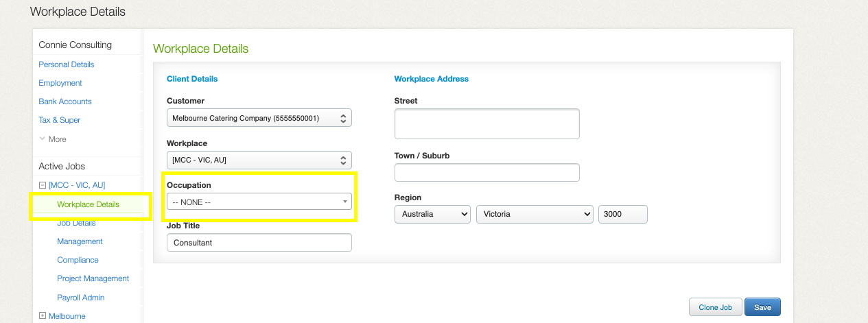Open the Occupation dropdown

pos(259,202)
